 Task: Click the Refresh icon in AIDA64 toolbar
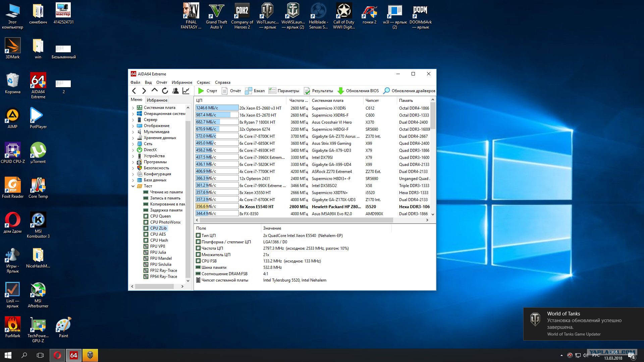click(x=165, y=91)
